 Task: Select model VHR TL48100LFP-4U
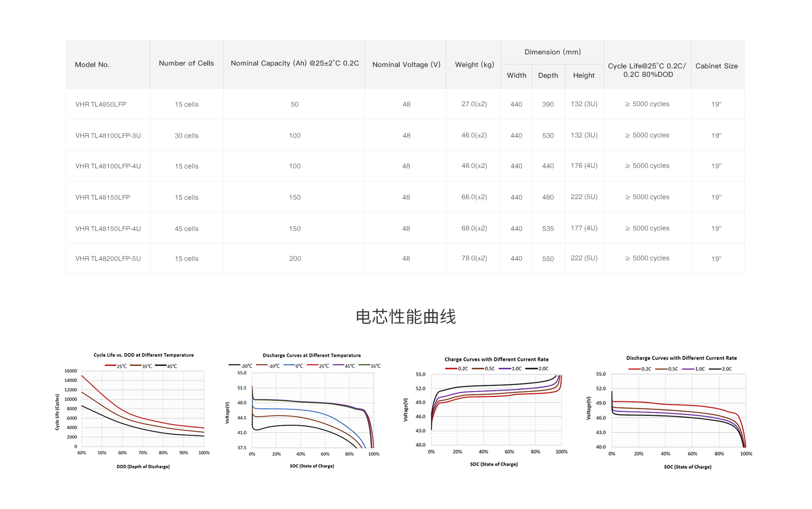tap(108, 166)
